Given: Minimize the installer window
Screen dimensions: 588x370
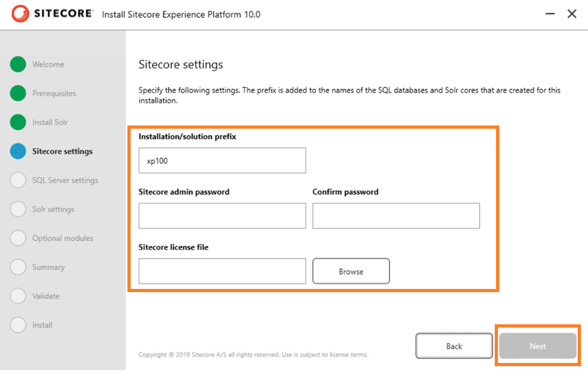Looking at the screenshot, I should pyautogui.click(x=550, y=14).
